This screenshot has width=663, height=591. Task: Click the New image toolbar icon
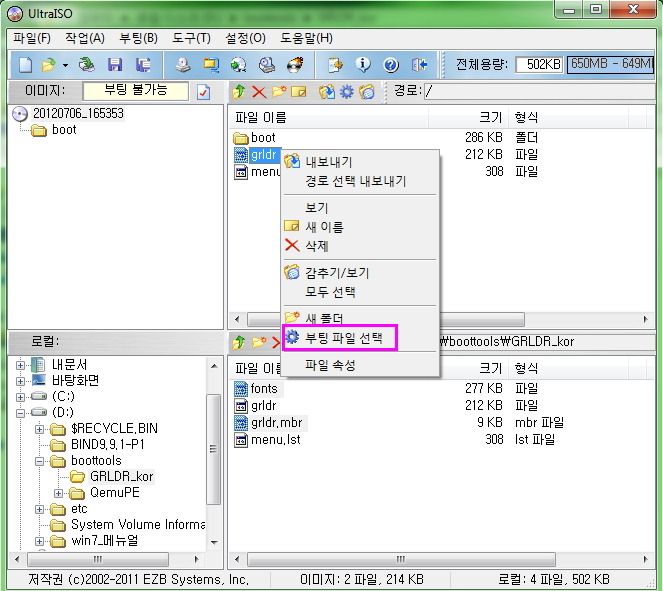25,65
